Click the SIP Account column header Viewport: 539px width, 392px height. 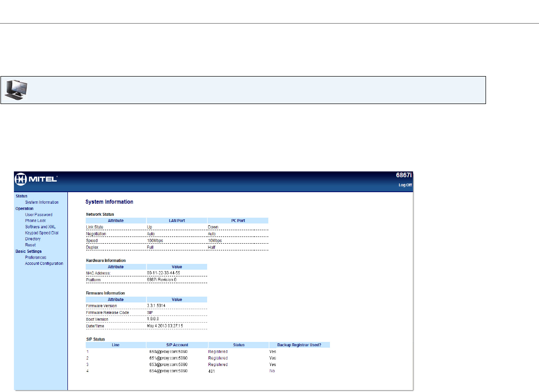177,345
